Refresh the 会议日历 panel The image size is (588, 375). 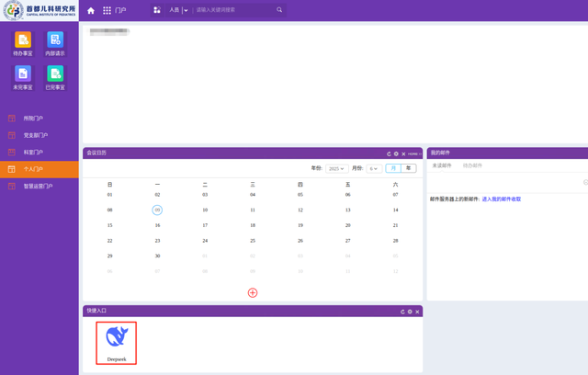[389, 153]
